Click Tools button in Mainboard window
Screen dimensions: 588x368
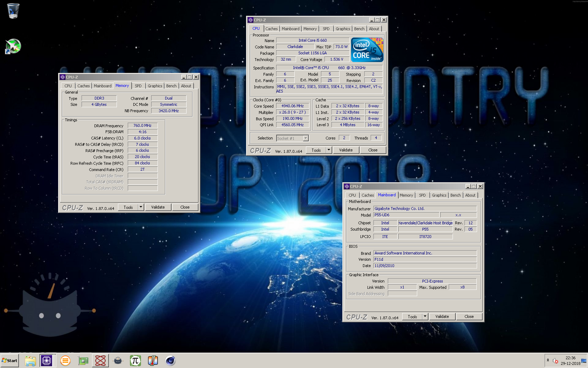click(412, 316)
